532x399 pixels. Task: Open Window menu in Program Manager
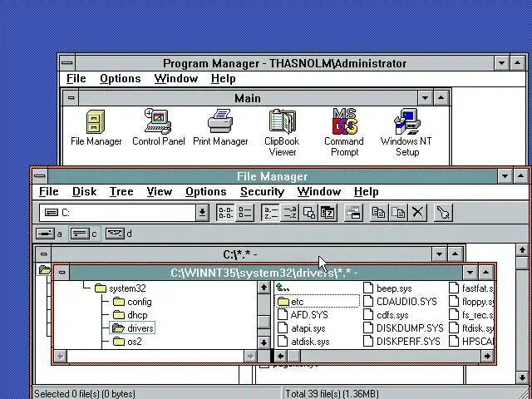176,79
